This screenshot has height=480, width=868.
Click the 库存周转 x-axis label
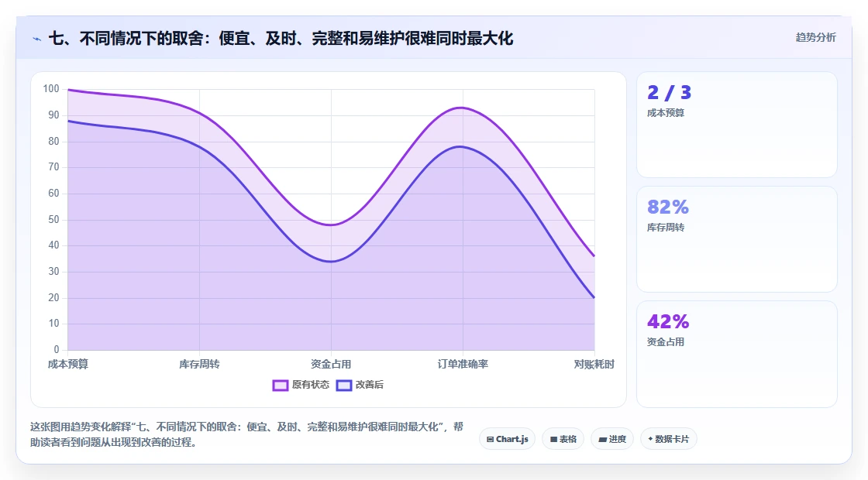pyautogui.click(x=199, y=364)
